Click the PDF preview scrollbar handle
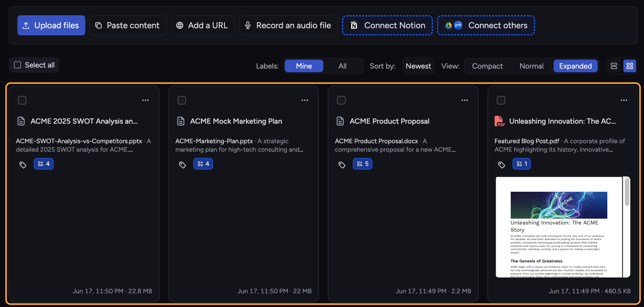Screen dimensions: 644x307 (x=627, y=192)
